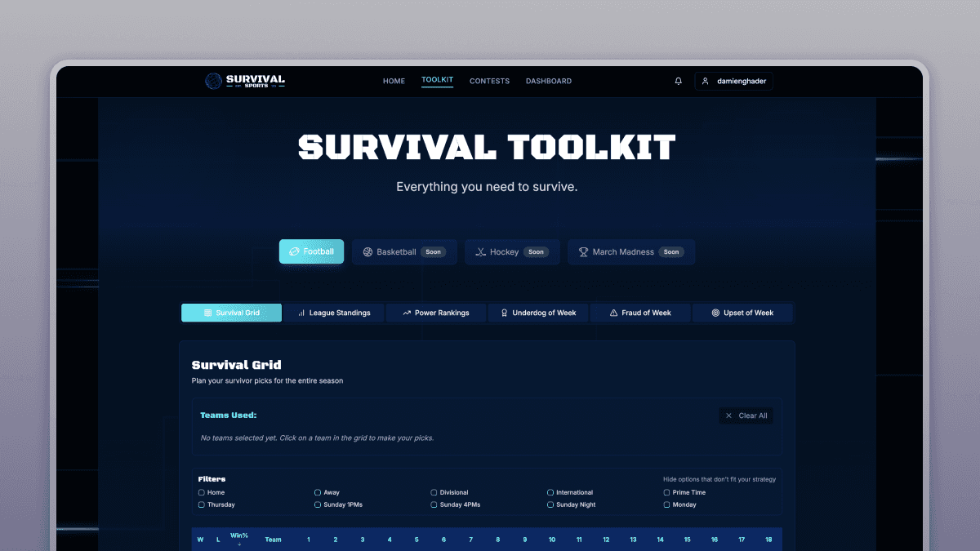This screenshot has width=980, height=551.
Task: Click the trophy icon on March Madness
Action: tap(582, 251)
